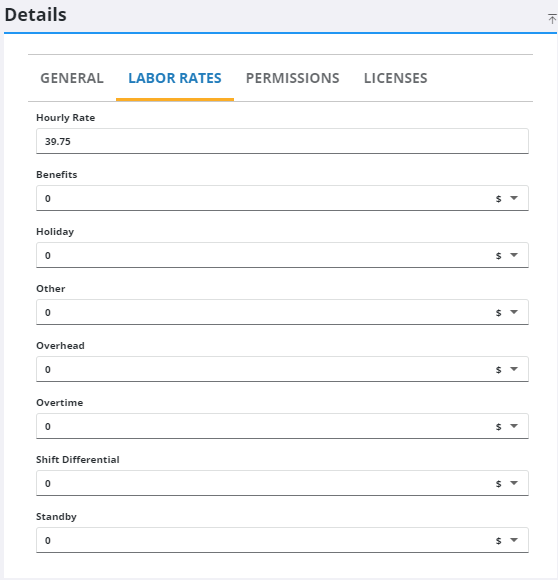The image size is (558, 580).
Task: Select the Other value field
Action: (x=264, y=312)
